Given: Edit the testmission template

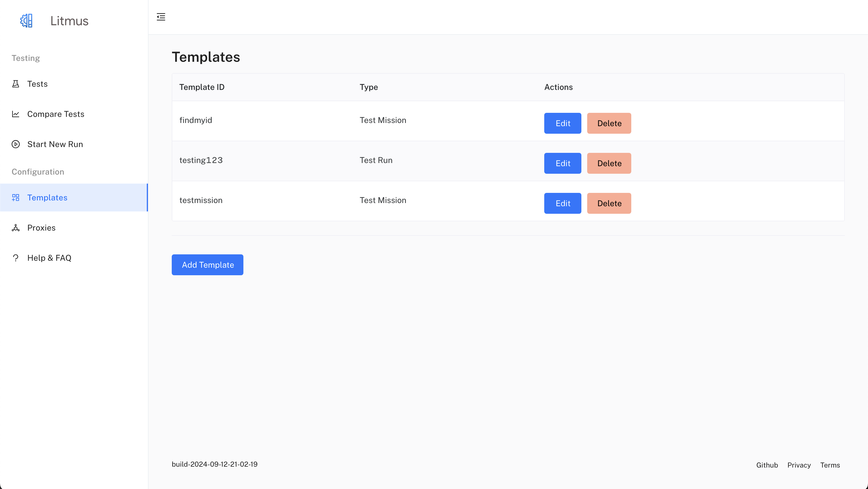Looking at the screenshot, I should tap(563, 203).
